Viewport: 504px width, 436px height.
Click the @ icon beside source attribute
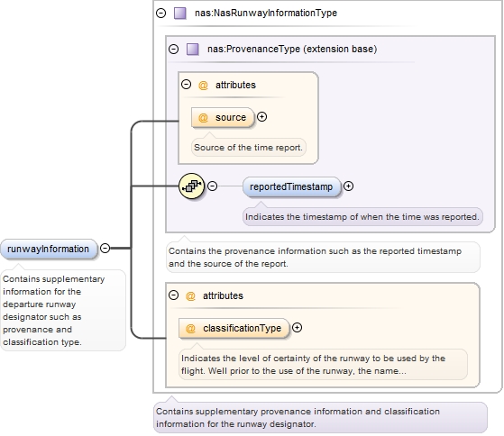[x=203, y=117]
